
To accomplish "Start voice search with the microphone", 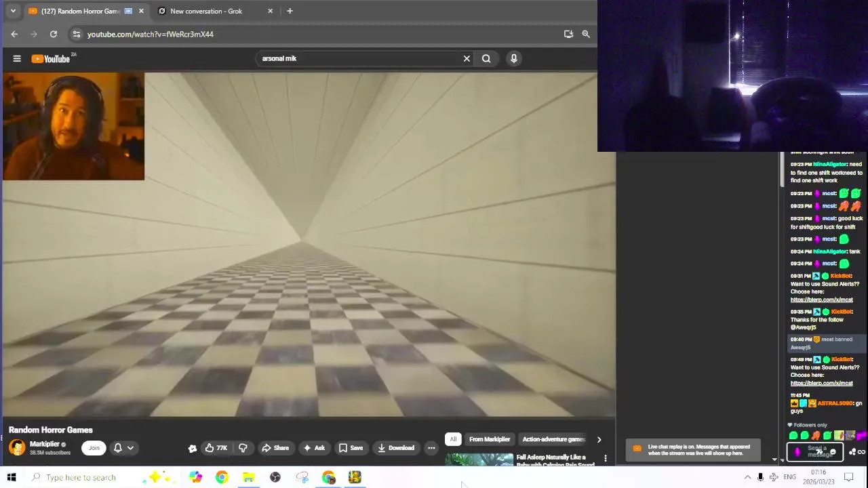I will point(514,58).
